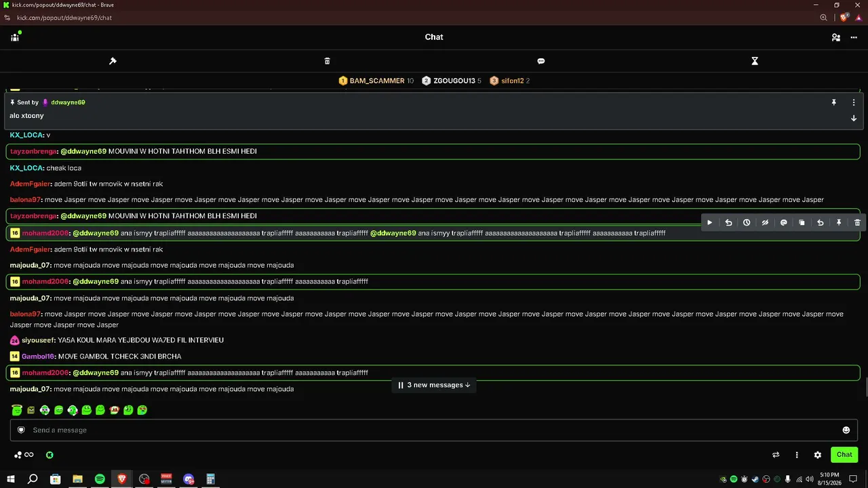868x488 pixels.
Task: Collapse the pinned message with down arrow
Action: coord(854,118)
